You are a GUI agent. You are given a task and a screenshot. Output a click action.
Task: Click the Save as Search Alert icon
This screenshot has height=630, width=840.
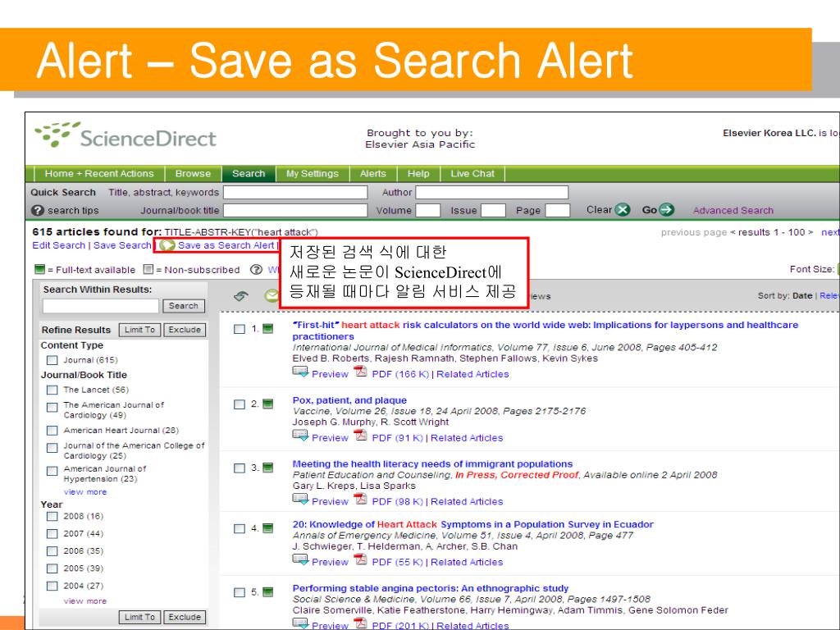[x=167, y=245]
